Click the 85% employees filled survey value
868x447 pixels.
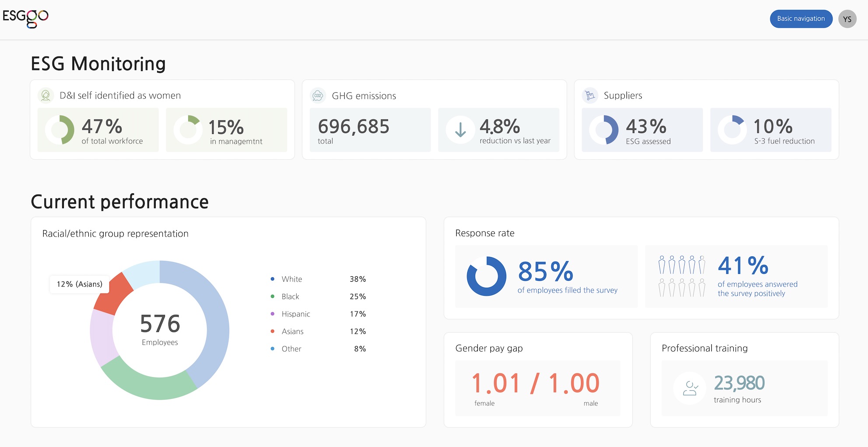546,271
